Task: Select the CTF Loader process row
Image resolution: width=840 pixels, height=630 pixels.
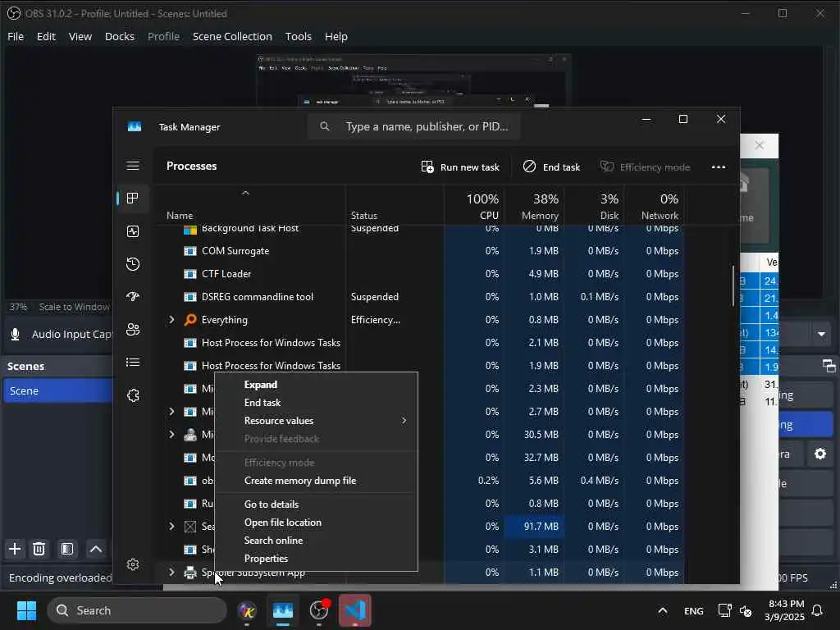Action: (x=421, y=274)
